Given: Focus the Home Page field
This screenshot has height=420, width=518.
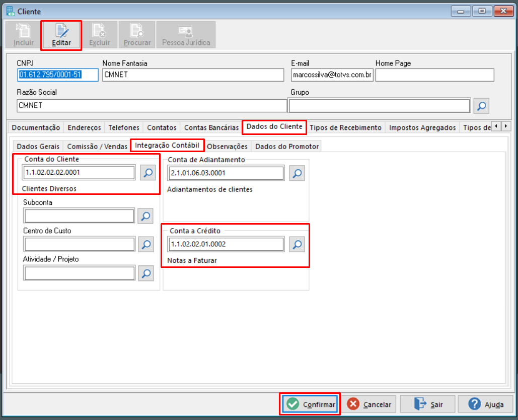Looking at the screenshot, I should (x=435, y=75).
